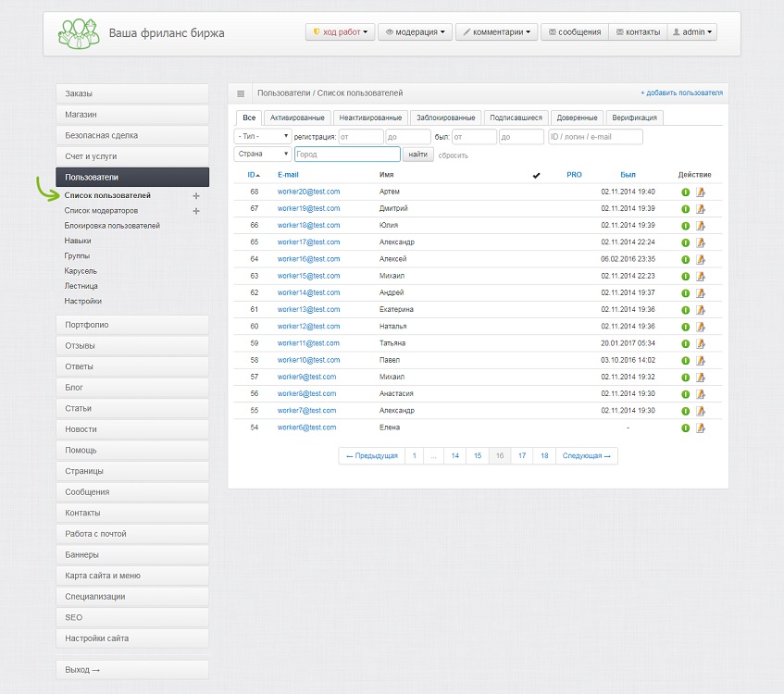784x694 pixels.
Task: Edit worker17@test.com via pencil icon
Action: click(701, 242)
